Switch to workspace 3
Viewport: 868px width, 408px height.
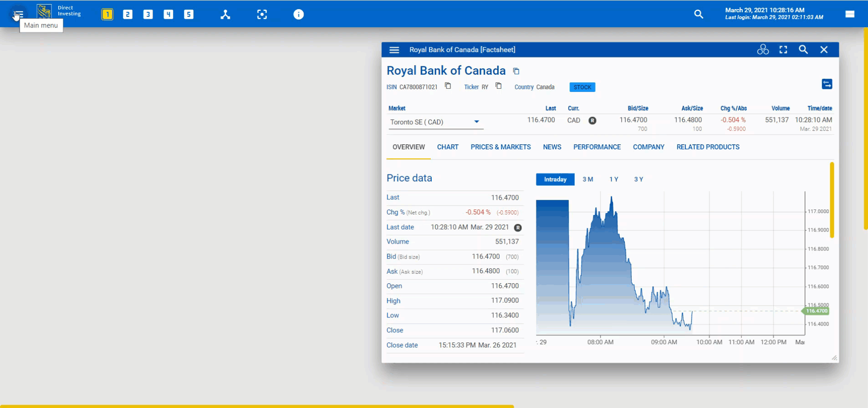click(x=148, y=15)
